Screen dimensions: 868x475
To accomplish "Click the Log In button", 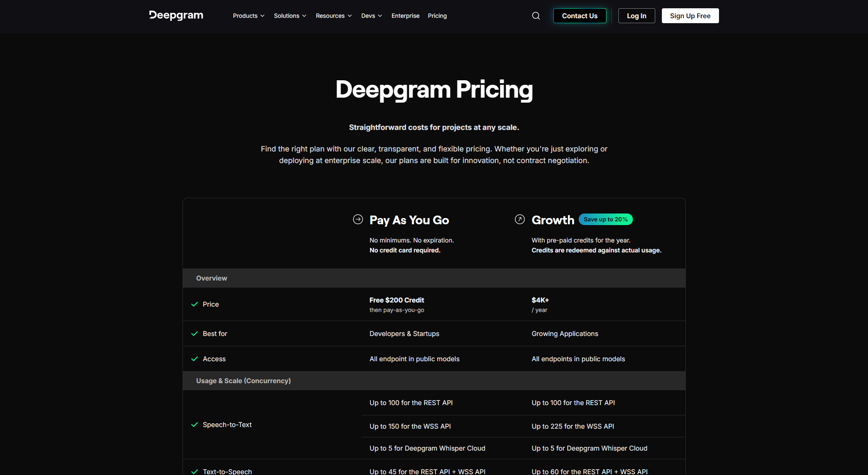I will [x=636, y=15].
